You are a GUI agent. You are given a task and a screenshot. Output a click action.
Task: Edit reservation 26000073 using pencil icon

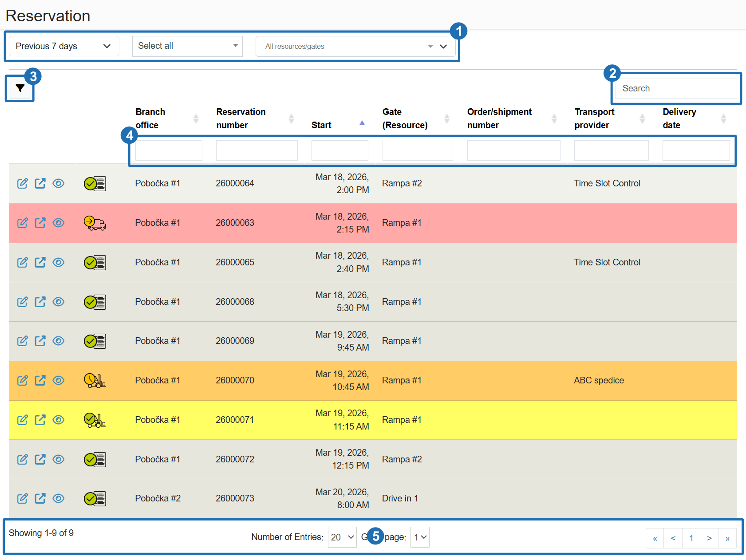22,499
